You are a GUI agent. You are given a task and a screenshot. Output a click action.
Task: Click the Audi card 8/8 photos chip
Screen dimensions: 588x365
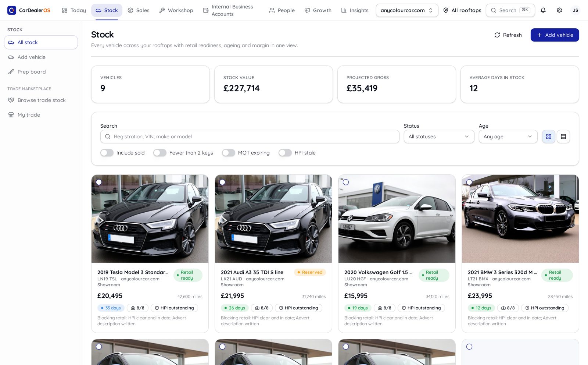[262, 308]
